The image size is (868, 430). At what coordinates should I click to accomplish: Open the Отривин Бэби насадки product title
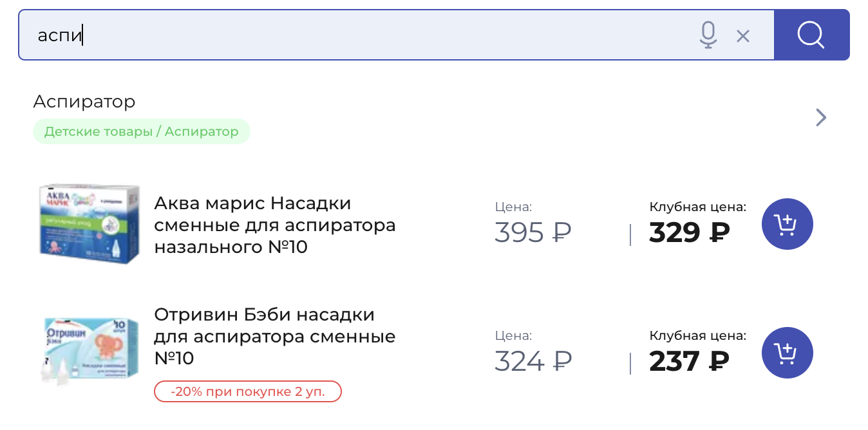275,336
